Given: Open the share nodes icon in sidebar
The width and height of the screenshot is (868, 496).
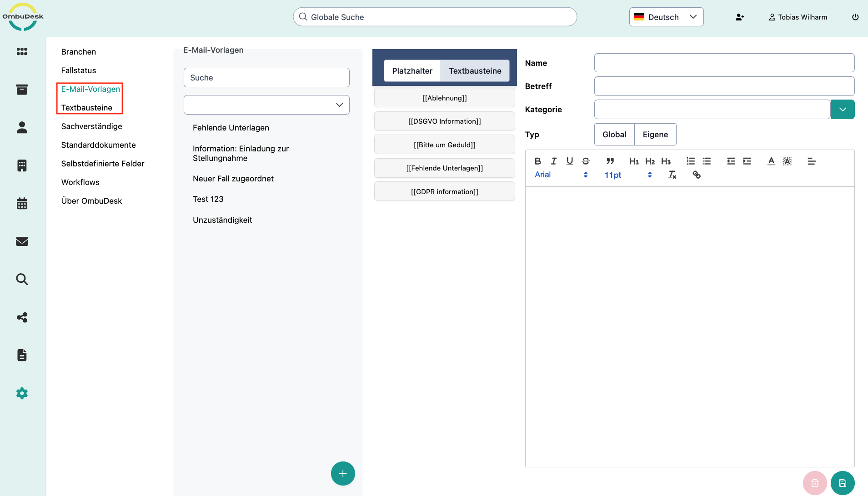Looking at the screenshot, I should (x=22, y=317).
